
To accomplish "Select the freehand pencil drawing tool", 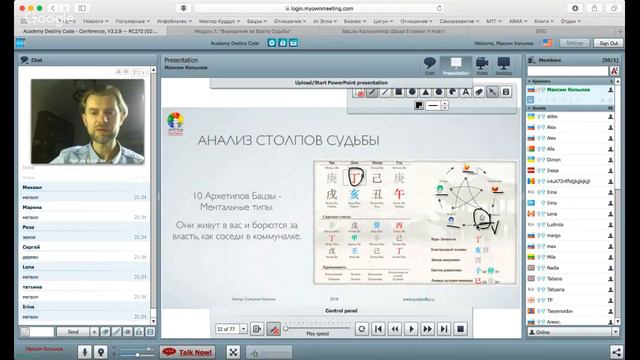I will pos(372,92).
